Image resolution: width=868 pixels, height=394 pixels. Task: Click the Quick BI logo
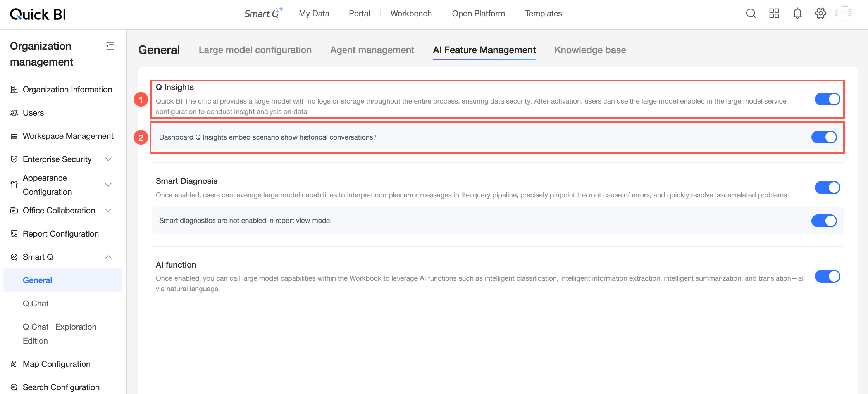38,14
